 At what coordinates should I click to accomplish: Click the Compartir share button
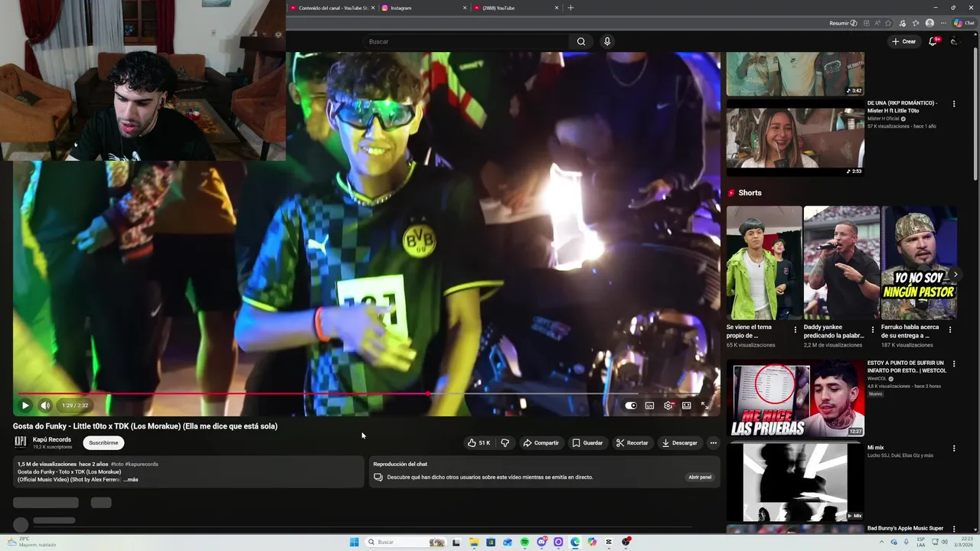pyautogui.click(x=541, y=443)
